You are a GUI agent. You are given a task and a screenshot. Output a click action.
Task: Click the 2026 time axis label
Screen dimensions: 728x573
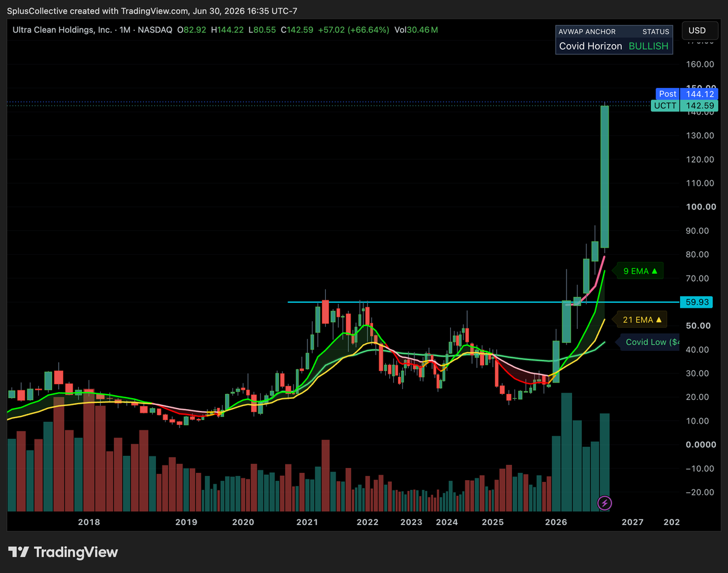[556, 522]
